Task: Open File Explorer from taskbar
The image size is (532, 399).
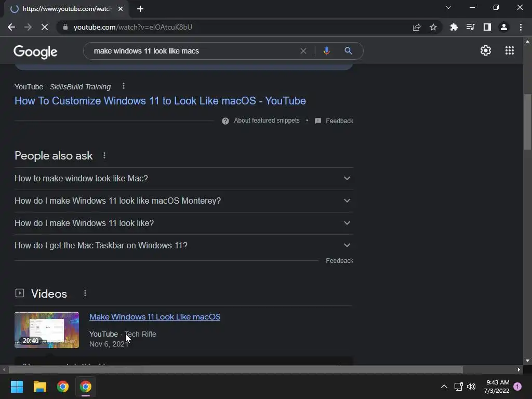Action: [39, 387]
